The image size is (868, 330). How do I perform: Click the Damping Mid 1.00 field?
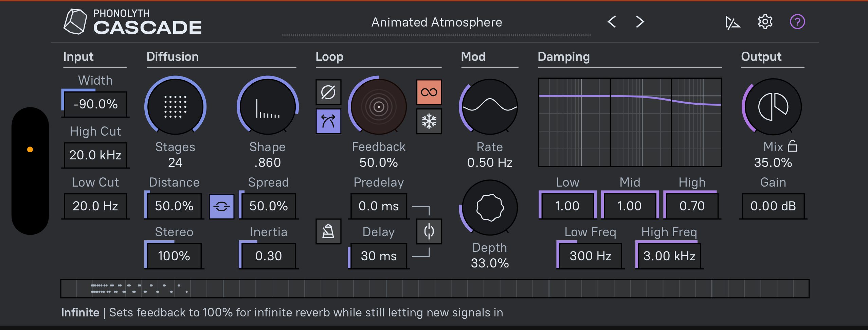click(630, 206)
